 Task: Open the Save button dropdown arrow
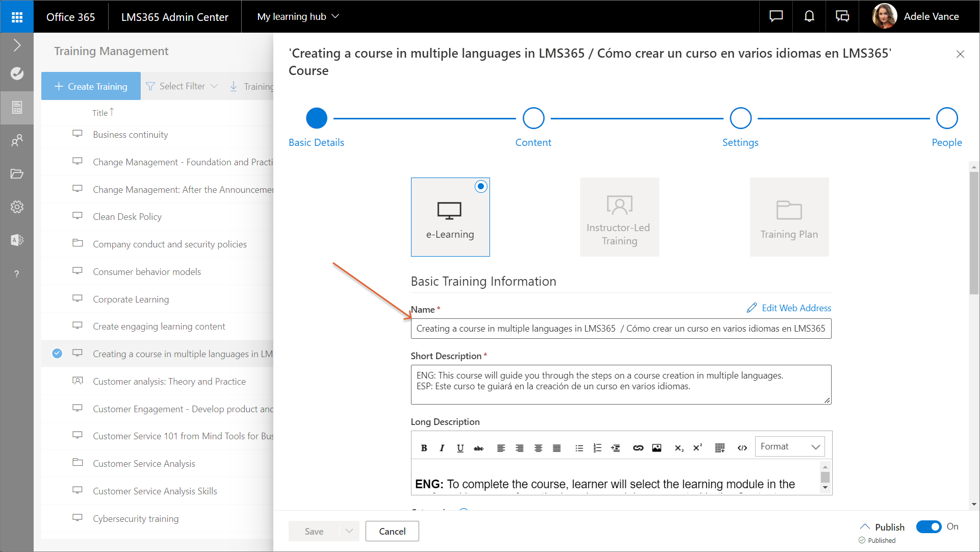pos(349,531)
